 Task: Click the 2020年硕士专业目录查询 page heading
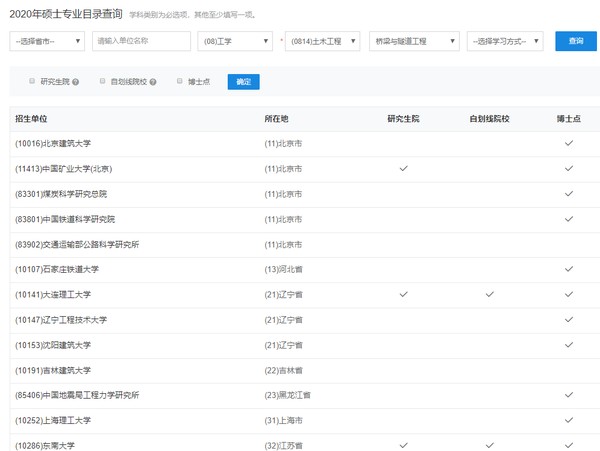coord(66,14)
